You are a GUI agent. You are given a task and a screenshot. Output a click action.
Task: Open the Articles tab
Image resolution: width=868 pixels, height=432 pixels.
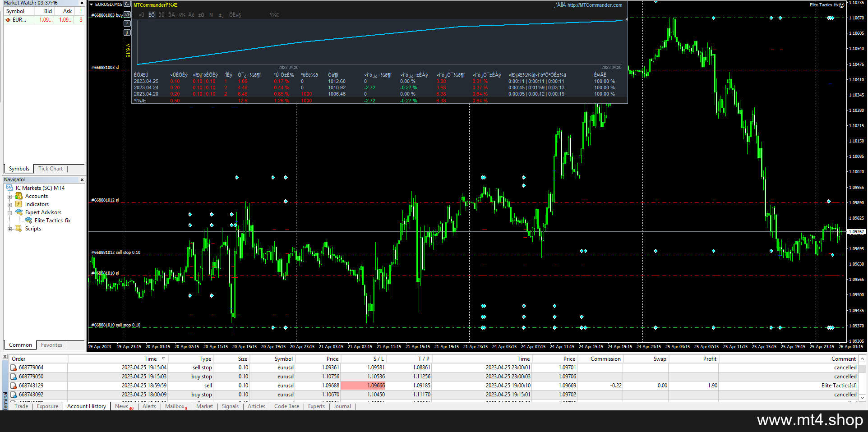(x=256, y=406)
